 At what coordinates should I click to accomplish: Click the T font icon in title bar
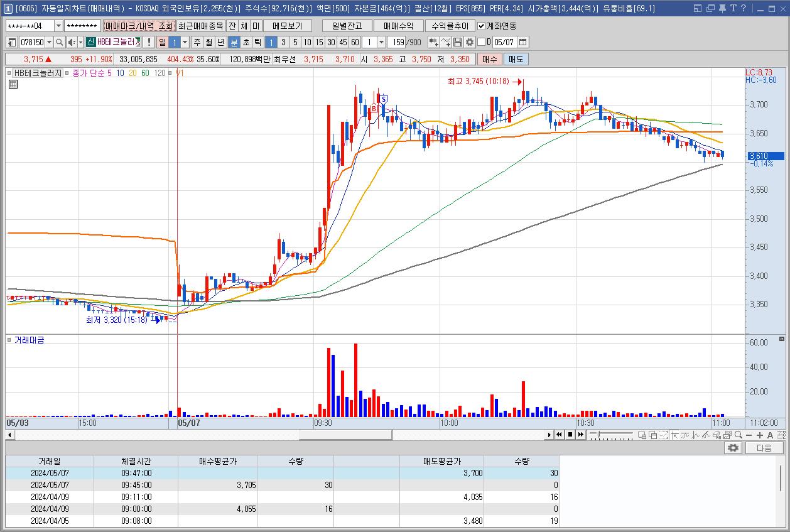click(x=733, y=8)
